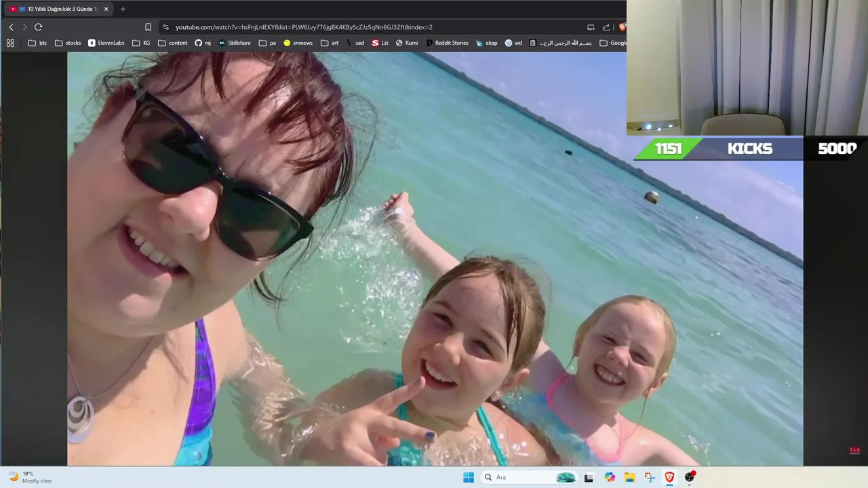
Task: Open site settings icon in address bar
Action: tap(165, 27)
